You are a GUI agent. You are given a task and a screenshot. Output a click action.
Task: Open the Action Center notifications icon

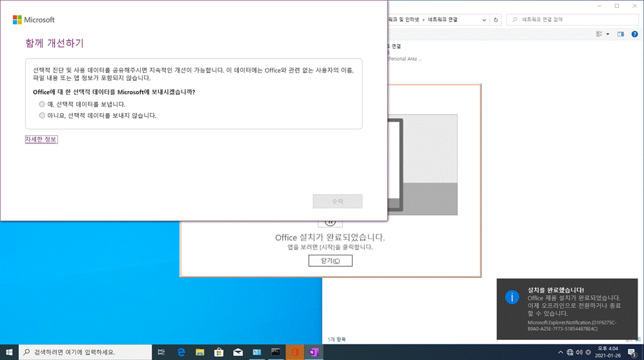coord(632,352)
